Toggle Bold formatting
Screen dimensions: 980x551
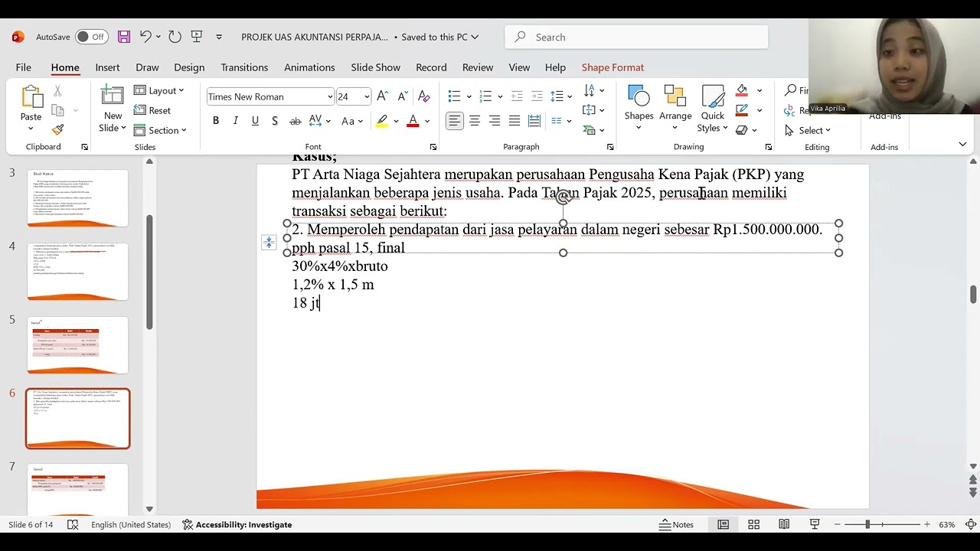point(216,121)
